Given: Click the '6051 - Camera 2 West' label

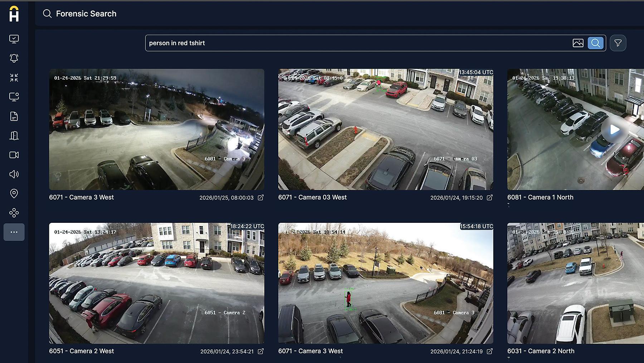Looking at the screenshot, I should pyautogui.click(x=82, y=351).
